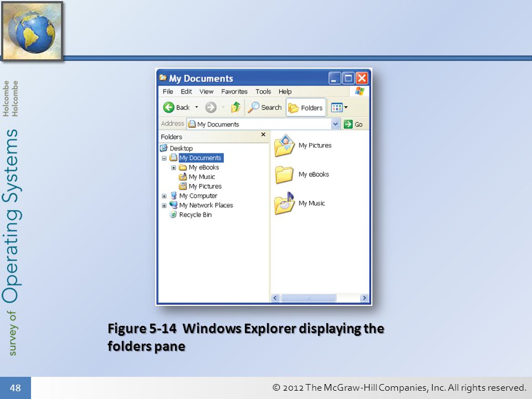Open the Tools menu
The height and width of the screenshot is (399, 532).
(x=263, y=91)
